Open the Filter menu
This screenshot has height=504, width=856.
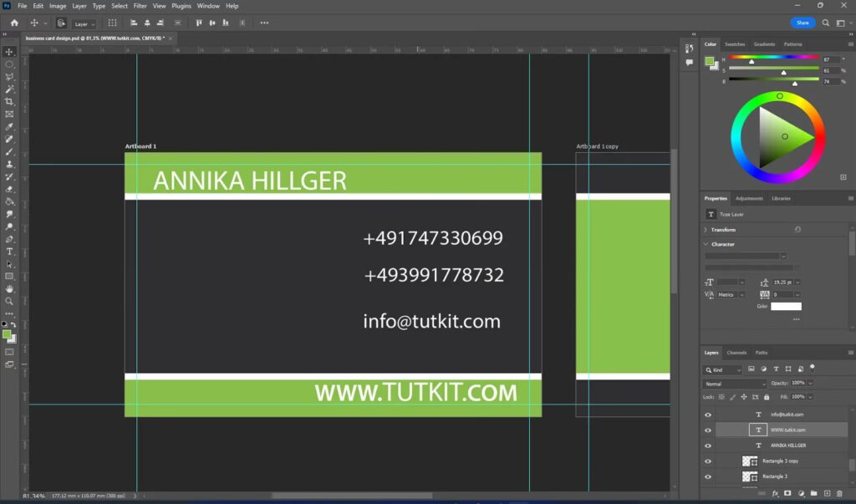coord(140,6)
